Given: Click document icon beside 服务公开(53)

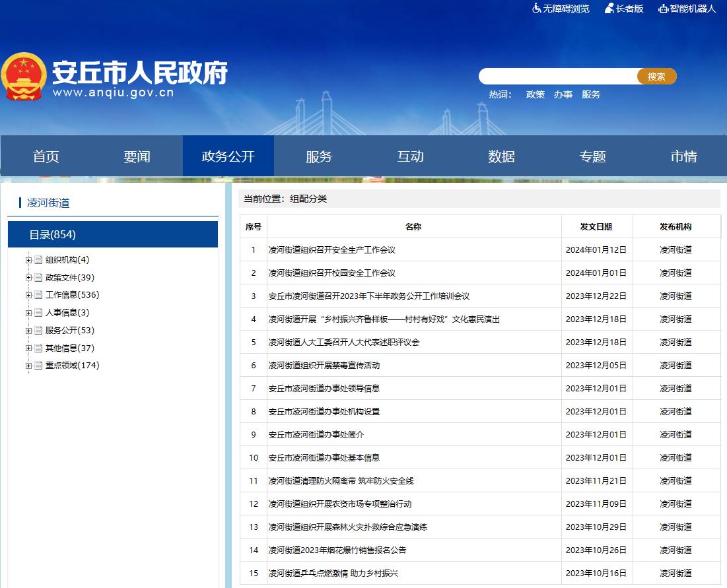Looking at the screenshot, I should point(38,331).
